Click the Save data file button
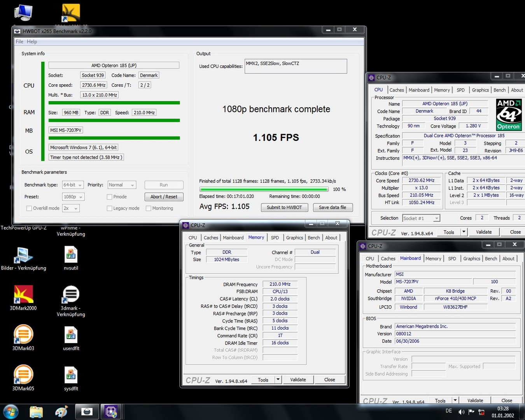Image resolution: width=525 pixels, height=420 pixels. pyautogui.click(x=332, y=207)
